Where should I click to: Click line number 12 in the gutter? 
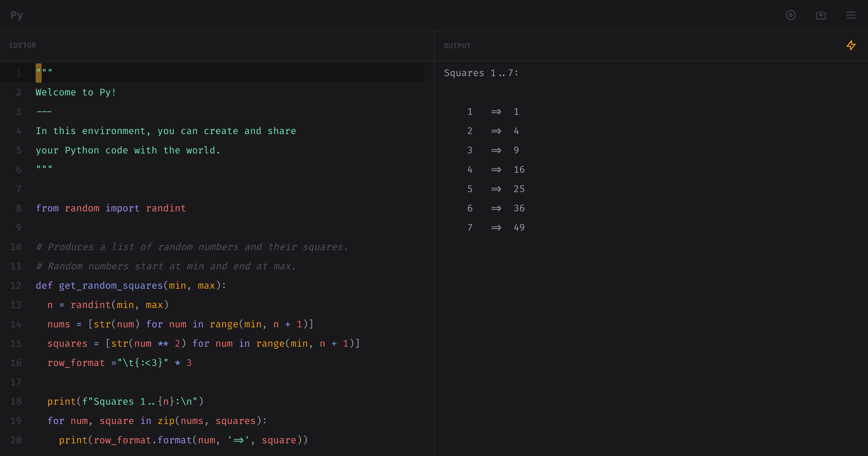click(x=16, y=285)
